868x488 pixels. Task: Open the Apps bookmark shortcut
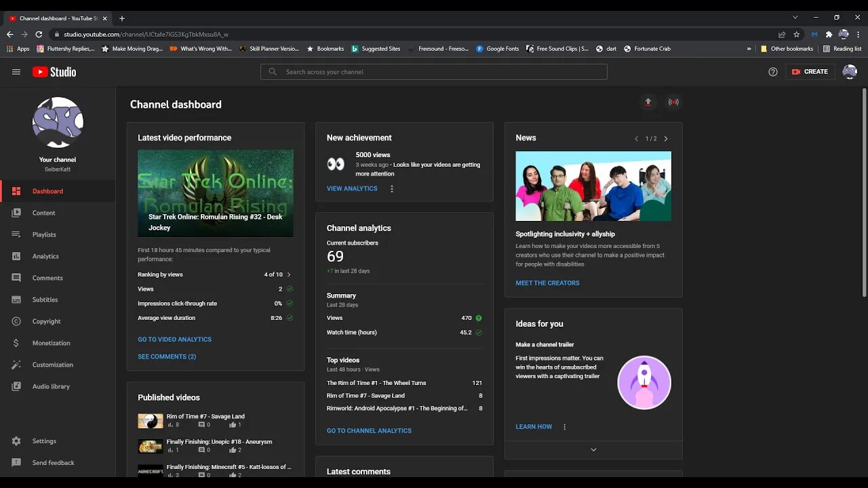click(x=18, y=49)
